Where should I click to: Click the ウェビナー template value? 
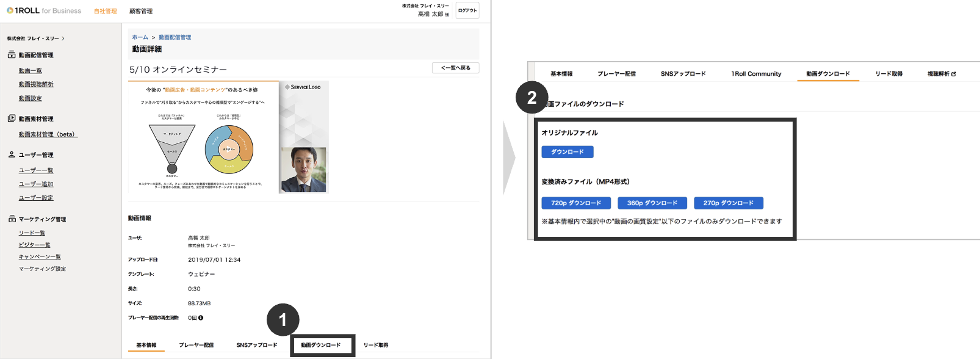click(x=201, y=274)
